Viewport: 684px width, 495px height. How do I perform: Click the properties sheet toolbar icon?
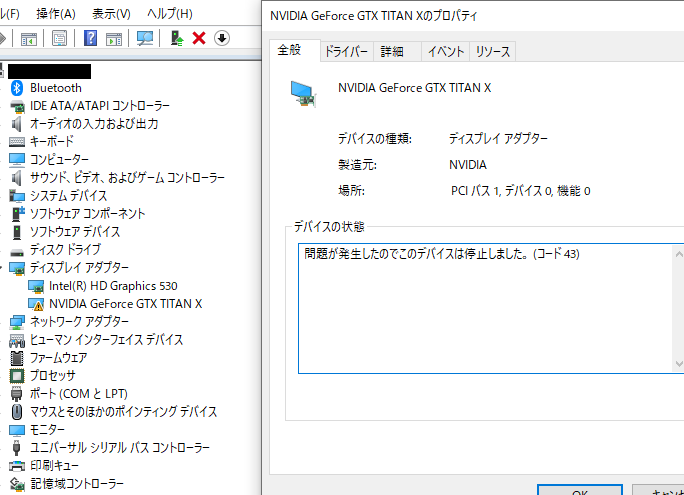tap(60, 38)
